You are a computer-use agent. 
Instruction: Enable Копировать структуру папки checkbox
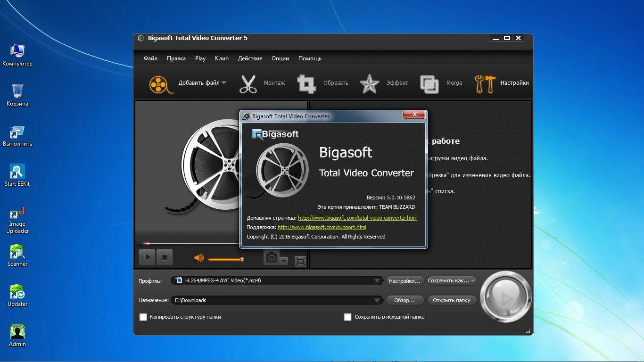[143, 317]
